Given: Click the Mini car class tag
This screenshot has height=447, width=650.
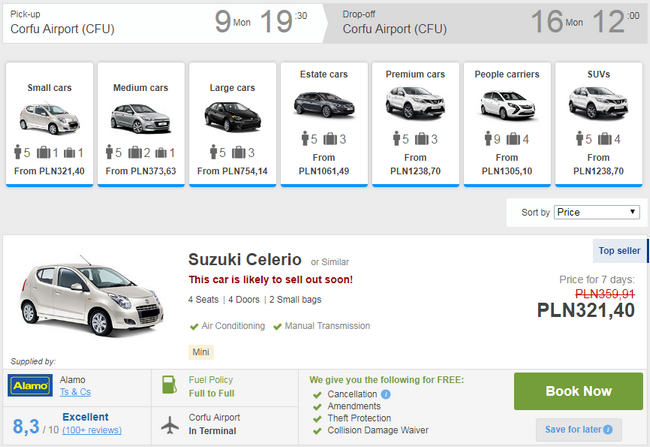Looking at the screenshot, I should tap(201, 352).
